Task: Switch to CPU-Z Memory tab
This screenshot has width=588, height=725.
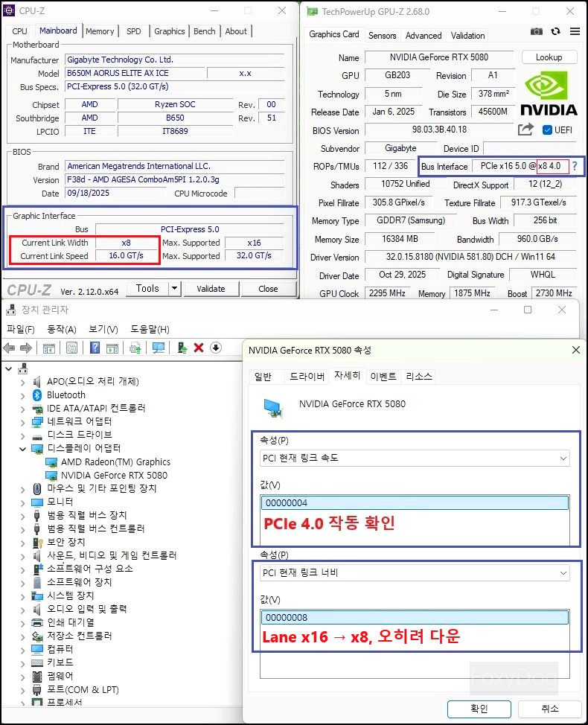Action: pos(100,31)
